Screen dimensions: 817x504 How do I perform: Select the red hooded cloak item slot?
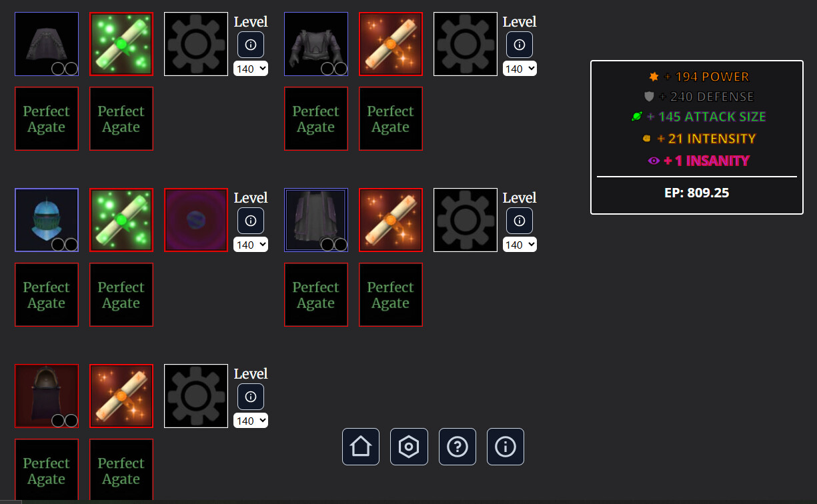pyautogui.click(x=47, y=396)
